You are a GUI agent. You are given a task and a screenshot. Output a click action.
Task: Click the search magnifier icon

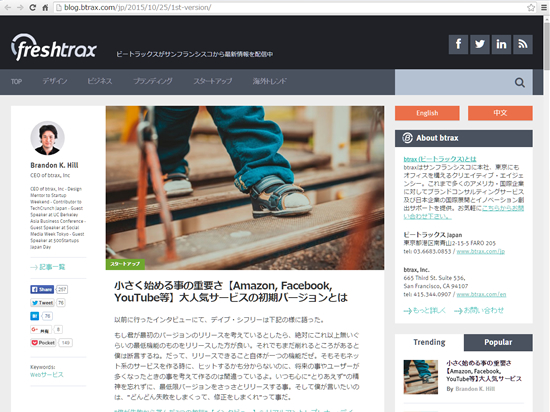[x=519, y=82]
